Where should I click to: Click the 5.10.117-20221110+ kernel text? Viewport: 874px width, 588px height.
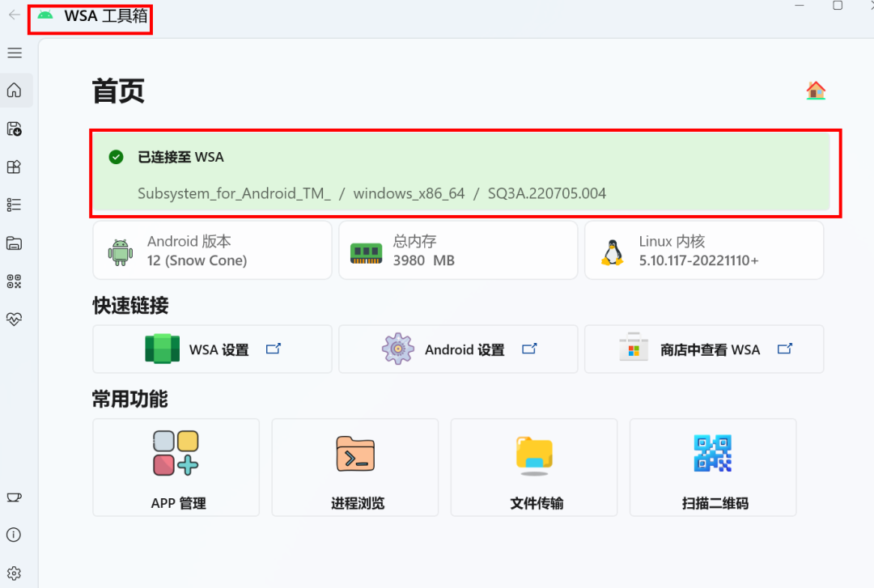(698, 260)
